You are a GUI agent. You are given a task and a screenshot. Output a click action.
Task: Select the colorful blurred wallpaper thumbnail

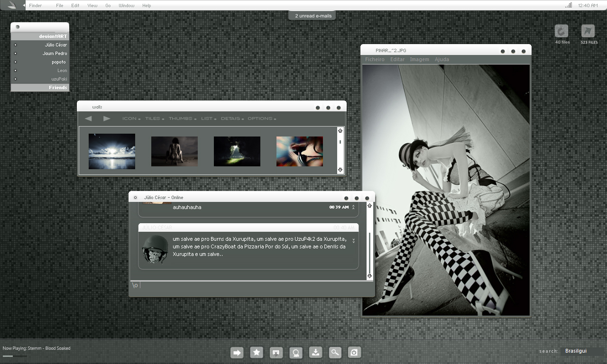tap(300, 151)
